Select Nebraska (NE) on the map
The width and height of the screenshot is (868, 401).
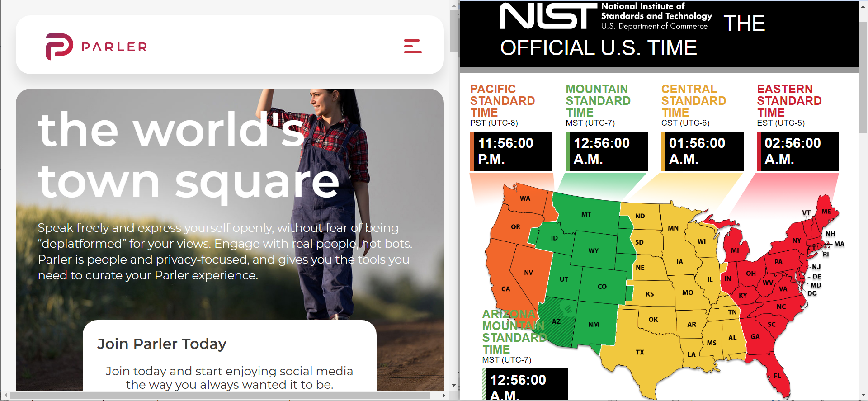pyautogui.click(x=640, y=268)
